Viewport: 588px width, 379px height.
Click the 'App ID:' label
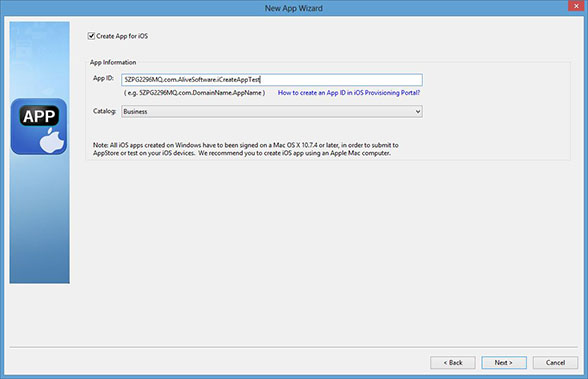click(103, 78)
